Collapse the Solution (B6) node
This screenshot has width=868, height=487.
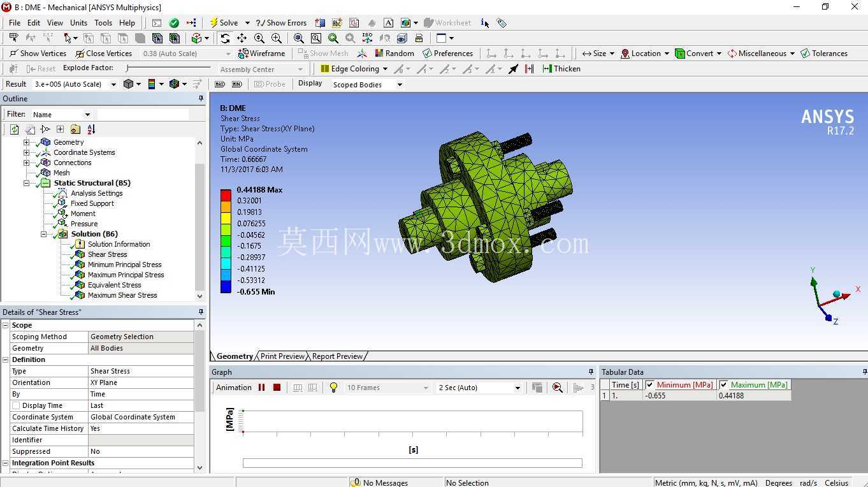43,234
